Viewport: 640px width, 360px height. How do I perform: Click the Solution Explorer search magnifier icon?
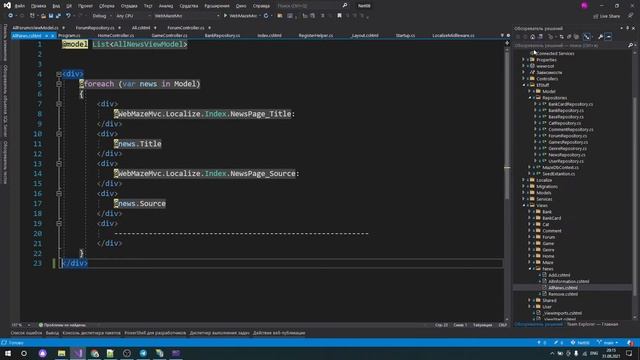(x=630, y=45)
